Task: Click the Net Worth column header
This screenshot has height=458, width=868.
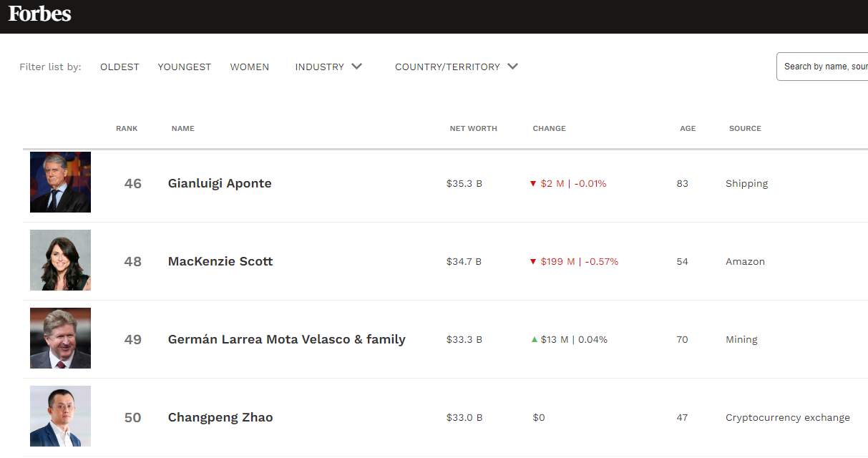Action: [x=473, y=129]
